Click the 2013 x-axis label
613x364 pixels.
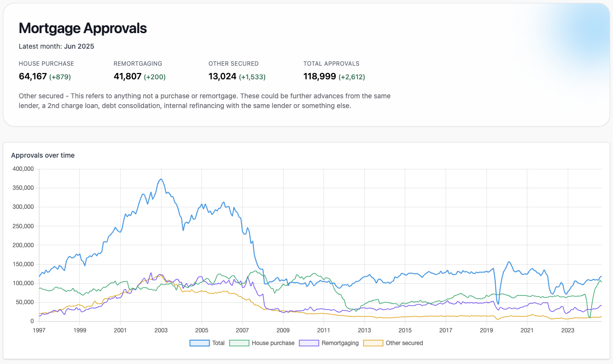[x=364, y=330]
